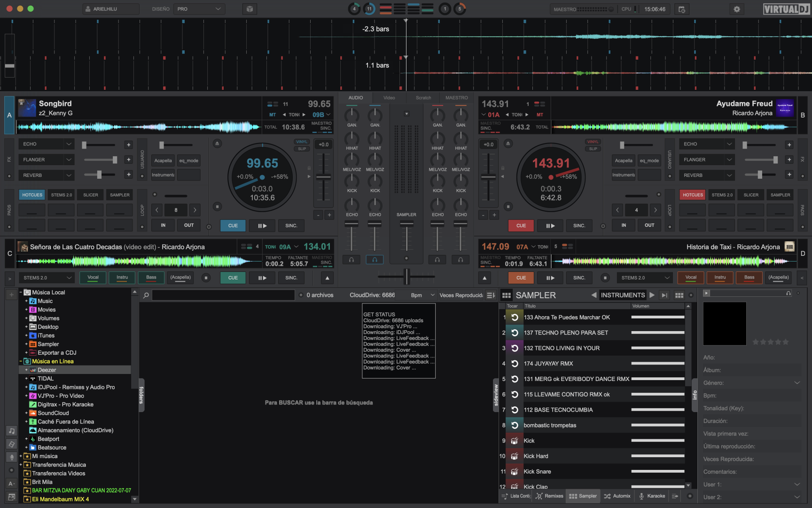Trigger the Kick Hard drum sample

tap(514, 456)
